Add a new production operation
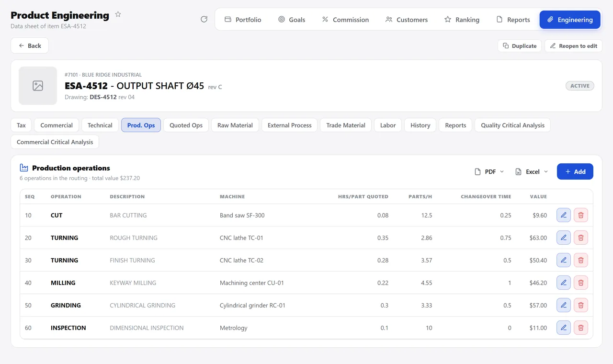This screenshot has width=613, height=364. pyautogui.click(x=575, y=171)
